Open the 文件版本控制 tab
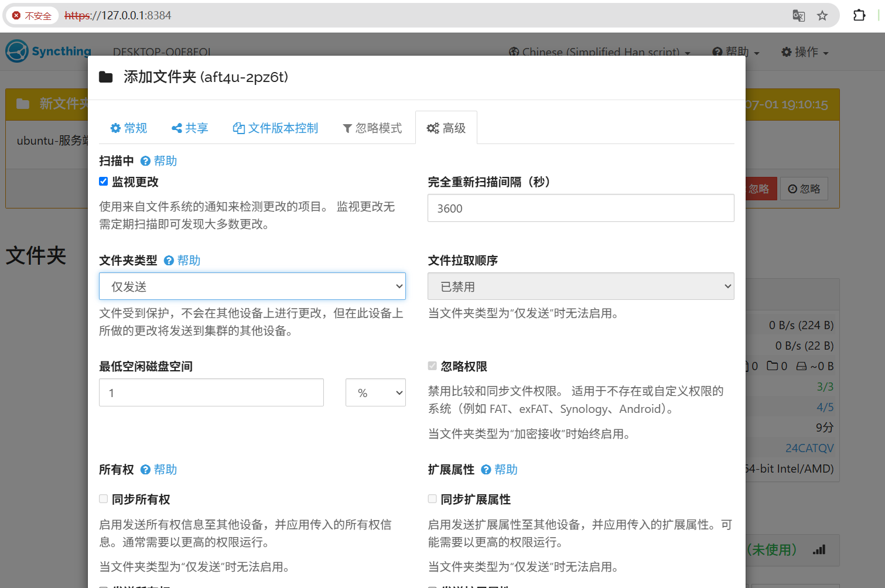 (x=275, y=128)
